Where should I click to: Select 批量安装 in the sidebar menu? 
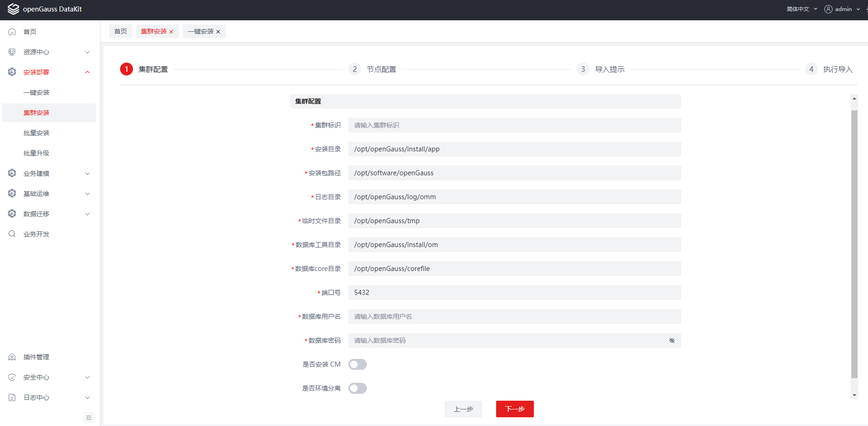pos(36,133)
